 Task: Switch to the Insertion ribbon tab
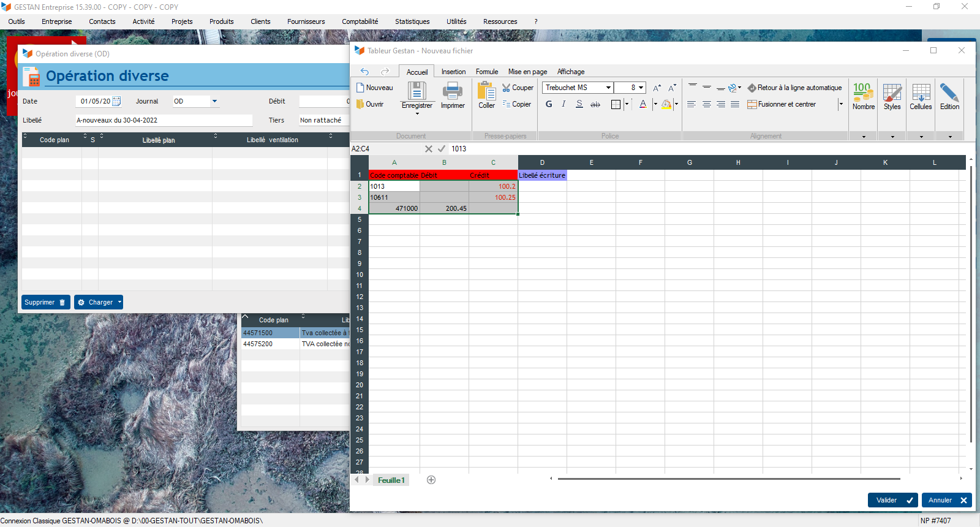453,72
